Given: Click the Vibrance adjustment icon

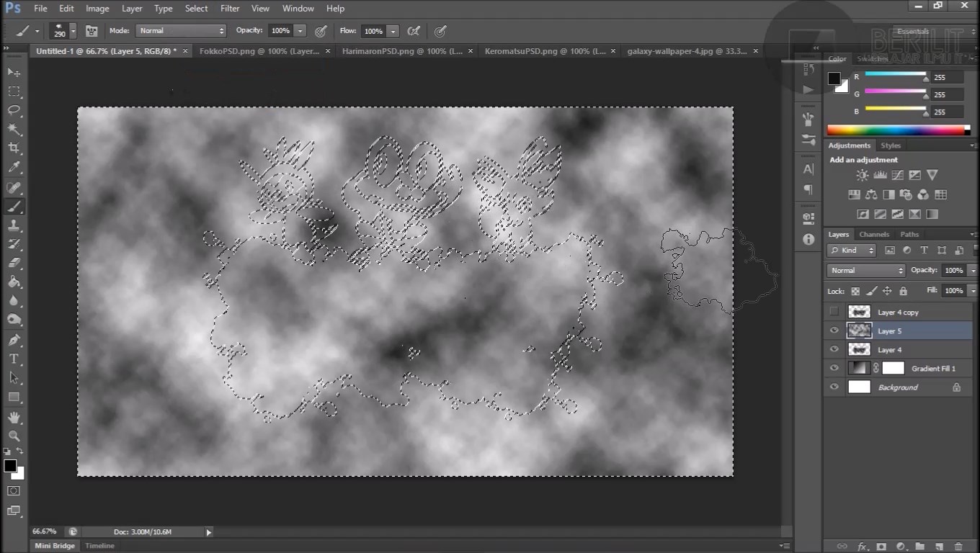Looking at the screenshot, I should coord(932,175).
